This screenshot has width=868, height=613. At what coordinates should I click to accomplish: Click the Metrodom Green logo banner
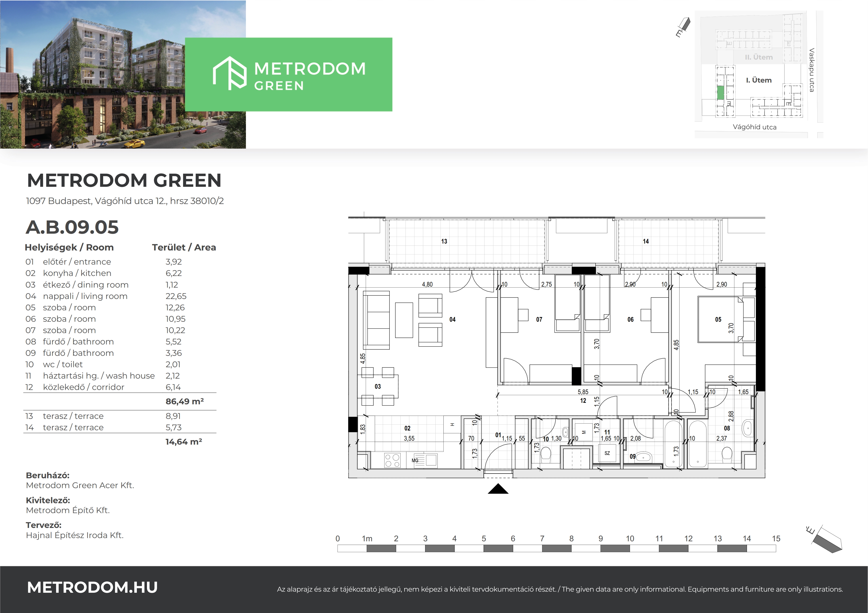(289, 74)
